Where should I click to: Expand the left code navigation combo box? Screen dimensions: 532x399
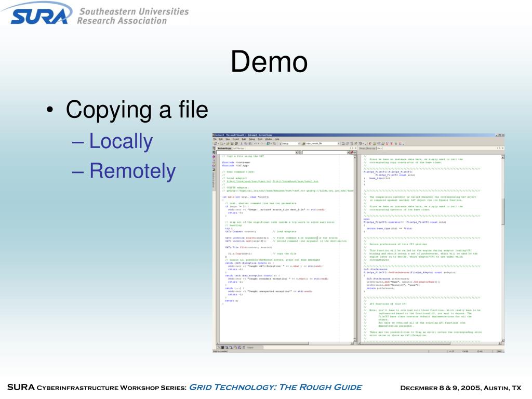(x=298, y=153)
